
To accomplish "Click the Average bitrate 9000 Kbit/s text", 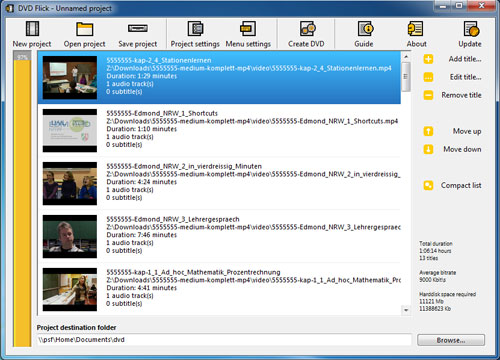I will tap(437, 276).
